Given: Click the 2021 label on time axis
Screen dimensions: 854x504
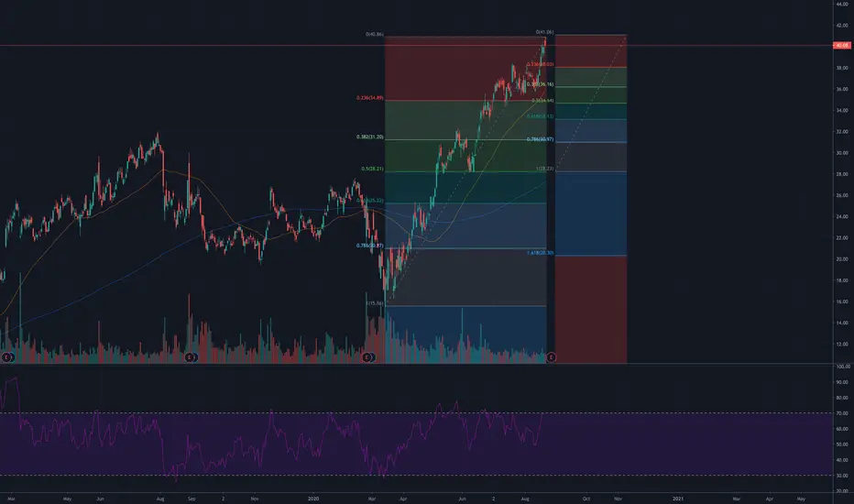Looking at the screenshot, I should tap(678, 499).
